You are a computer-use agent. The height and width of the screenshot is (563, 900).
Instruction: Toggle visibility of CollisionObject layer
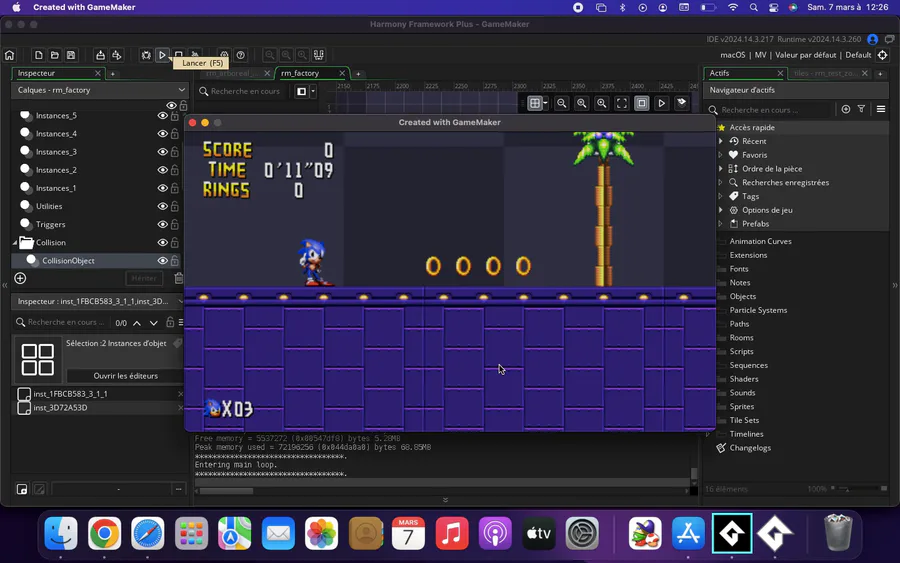click(x=162, y=261)
